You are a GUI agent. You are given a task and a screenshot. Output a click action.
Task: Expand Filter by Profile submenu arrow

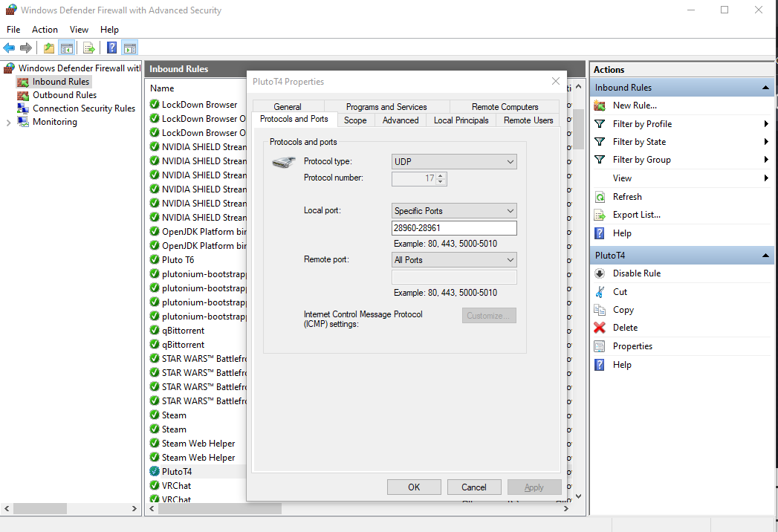766,124
